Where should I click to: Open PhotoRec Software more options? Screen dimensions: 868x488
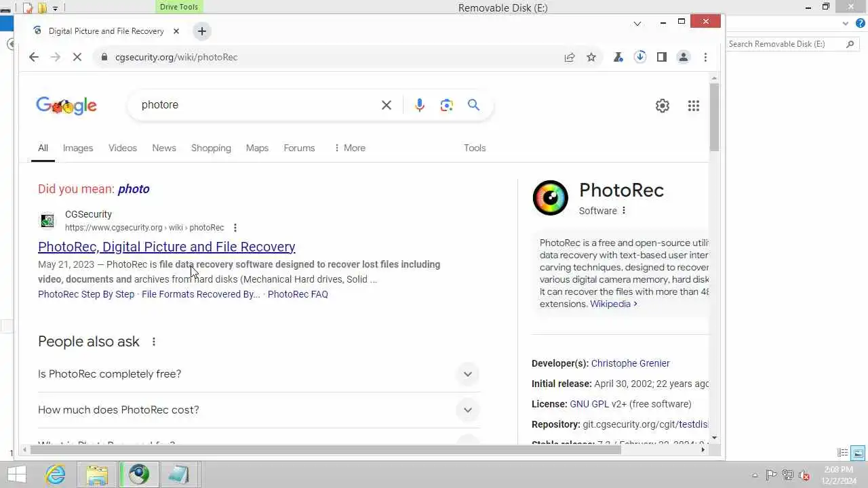pos(624,211)
